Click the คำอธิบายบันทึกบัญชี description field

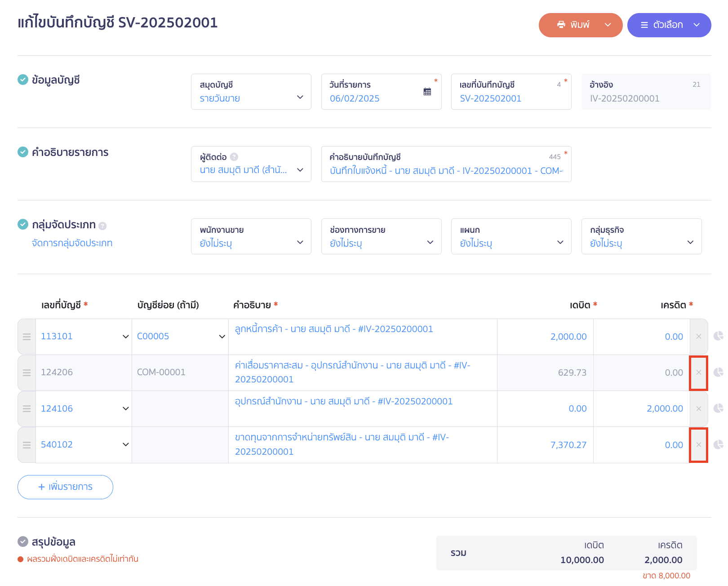pyautogui.click(x=446, y=171)
